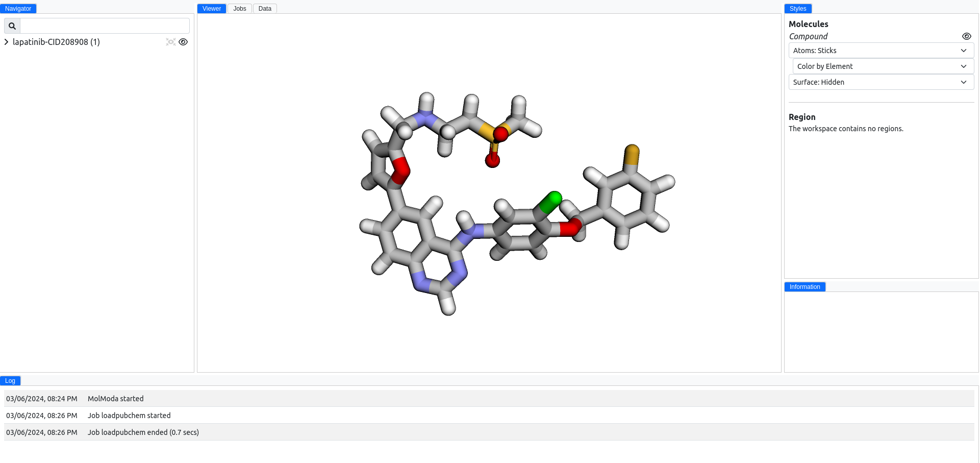Click the search magnifier icon in Navigator
980x463 pixels.
(x=12, y=26)
